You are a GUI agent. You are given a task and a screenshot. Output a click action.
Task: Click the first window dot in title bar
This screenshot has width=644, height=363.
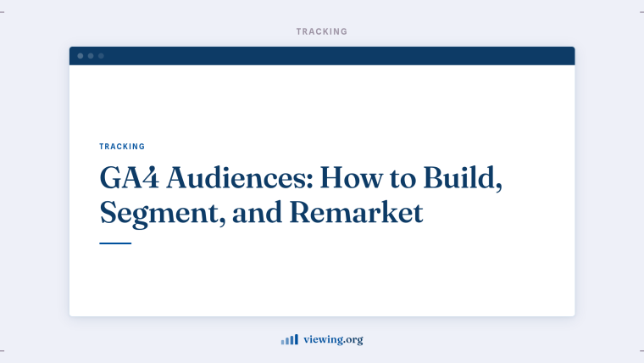(80, 56)
